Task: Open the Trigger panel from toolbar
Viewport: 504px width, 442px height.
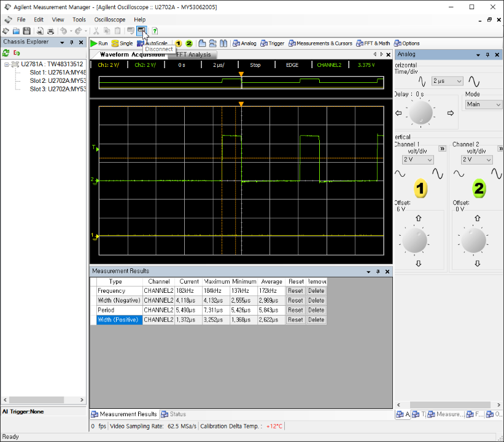Action: point(272,44)
